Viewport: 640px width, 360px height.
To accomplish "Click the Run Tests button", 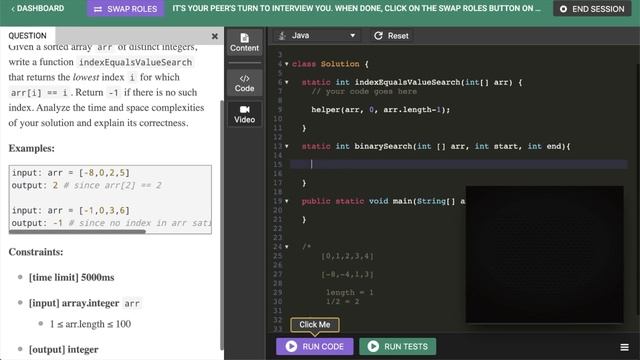I will pyautogui.click(x=398, y=346).
